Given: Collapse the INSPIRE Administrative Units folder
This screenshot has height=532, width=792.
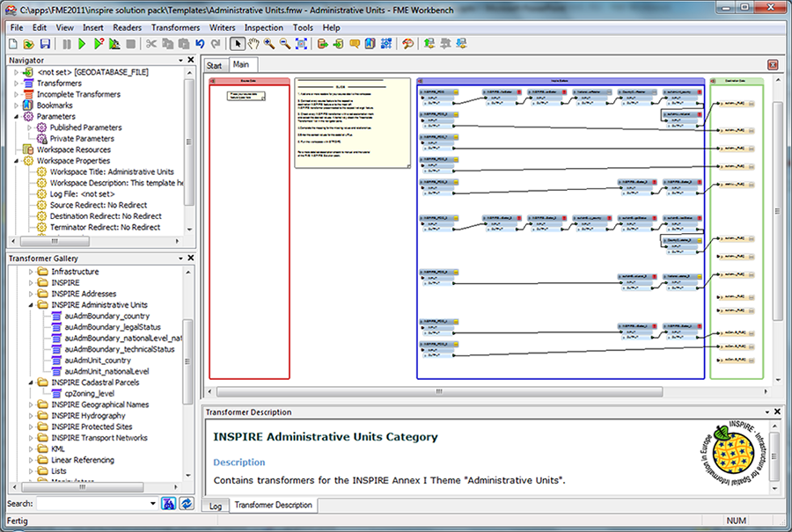Looking at the screenshot, I should coord(31,305).
